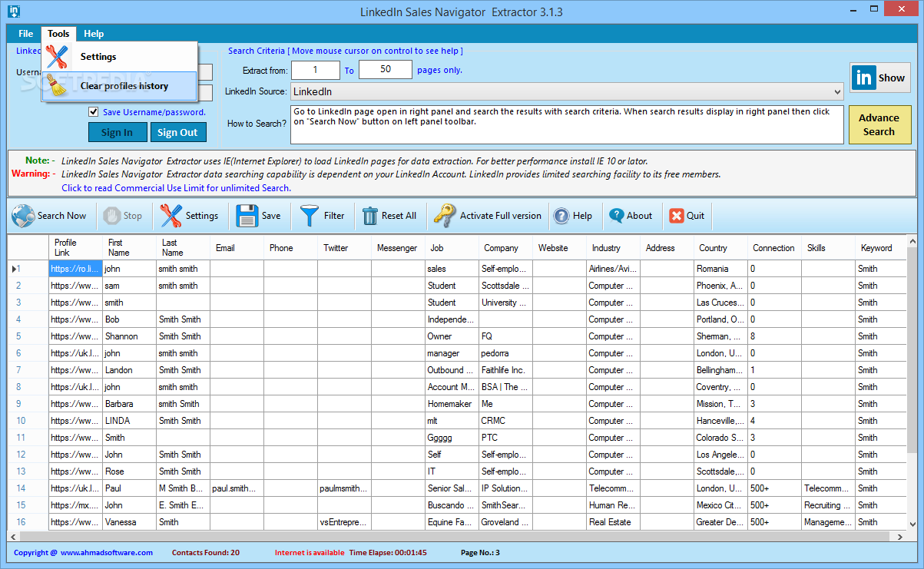Open Commercial Use Limit link
This screenshot has width=924, height=569.
click(x=176, y=187)
